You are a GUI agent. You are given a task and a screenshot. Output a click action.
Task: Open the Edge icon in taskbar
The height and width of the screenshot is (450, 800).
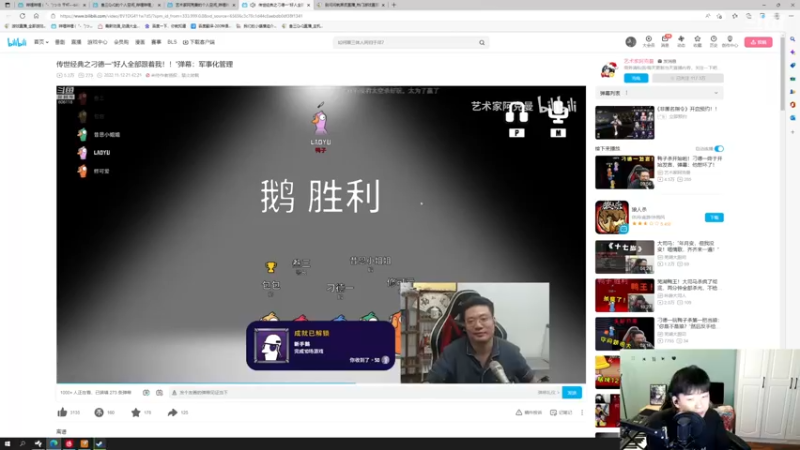click(54, 444)
